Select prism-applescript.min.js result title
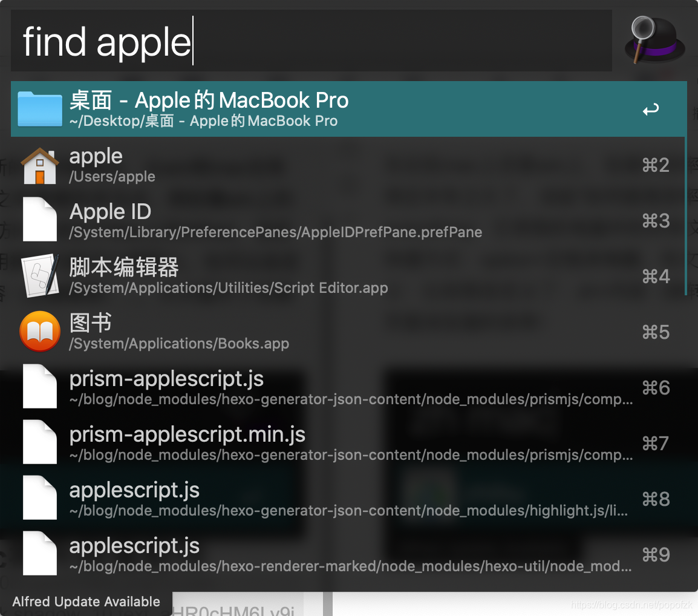The height and width of the screenshot is (616, 698). coord(188,434)
